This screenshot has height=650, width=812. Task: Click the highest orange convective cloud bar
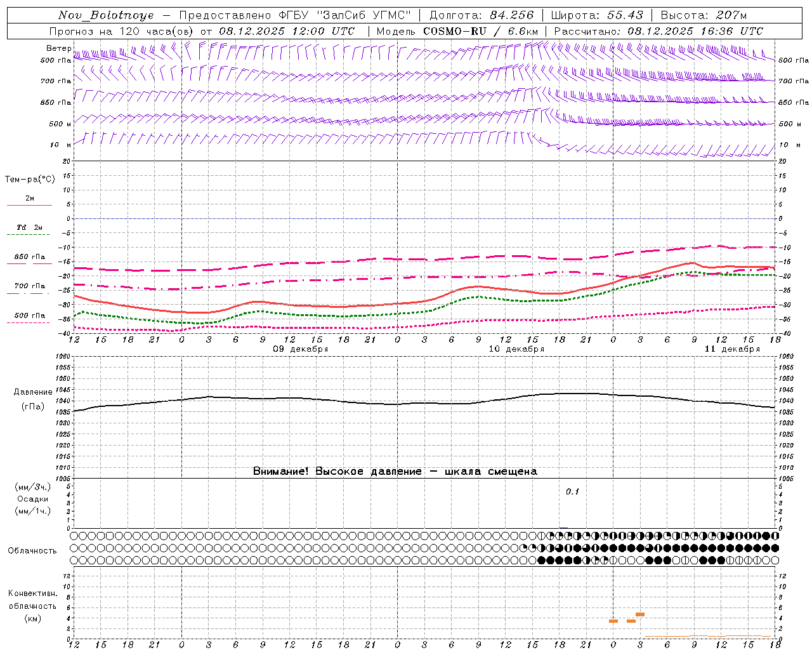click(x=640, y=614)
